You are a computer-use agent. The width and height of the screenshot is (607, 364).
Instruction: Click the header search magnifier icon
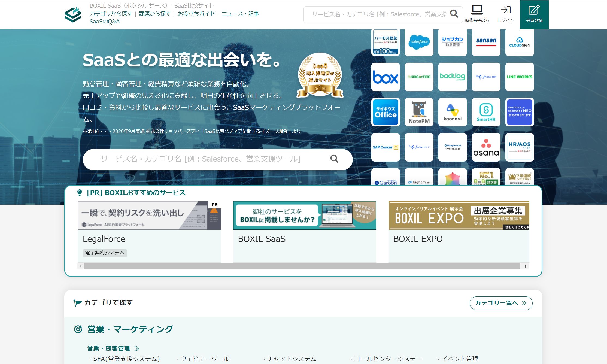tap(454, 14)
